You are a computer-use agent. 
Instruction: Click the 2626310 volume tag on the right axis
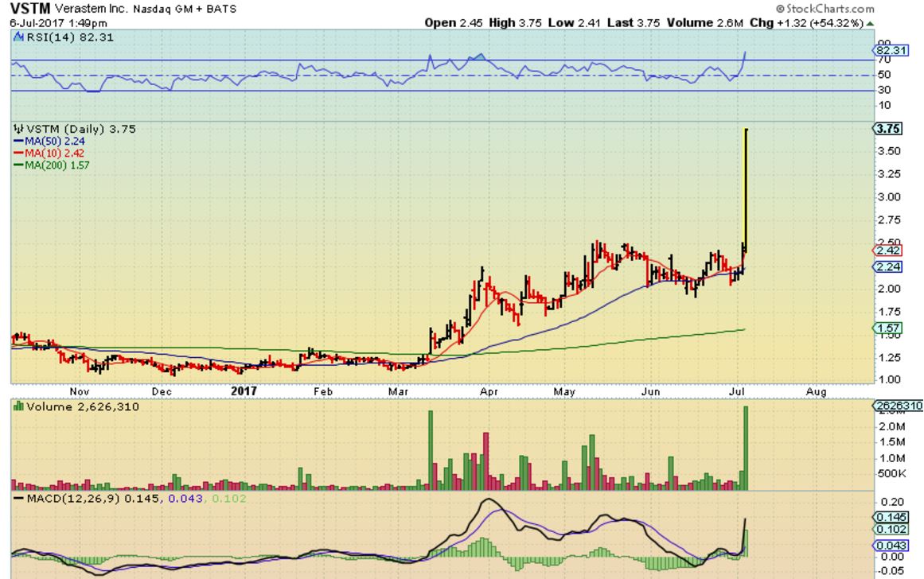[899, 406]
